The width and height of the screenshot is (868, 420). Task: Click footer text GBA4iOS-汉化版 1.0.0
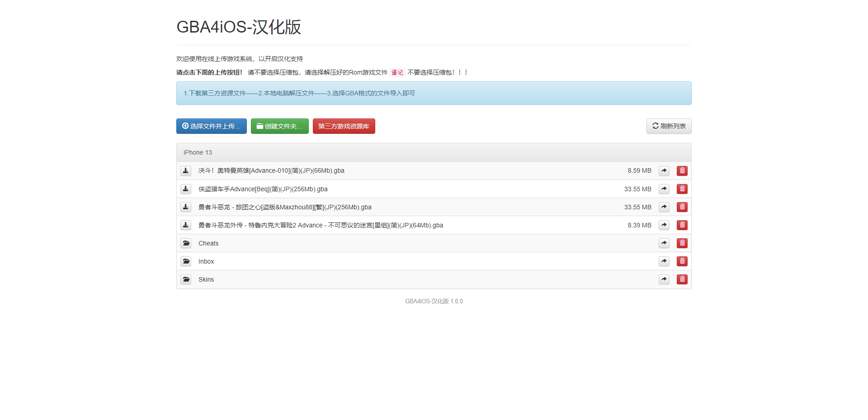point(434,301)
